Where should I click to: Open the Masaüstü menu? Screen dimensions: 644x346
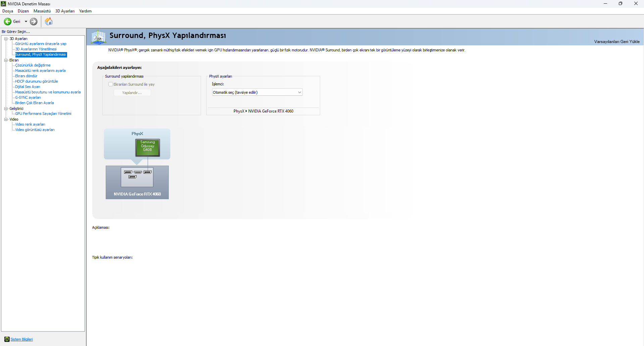[x=42, y=11]
